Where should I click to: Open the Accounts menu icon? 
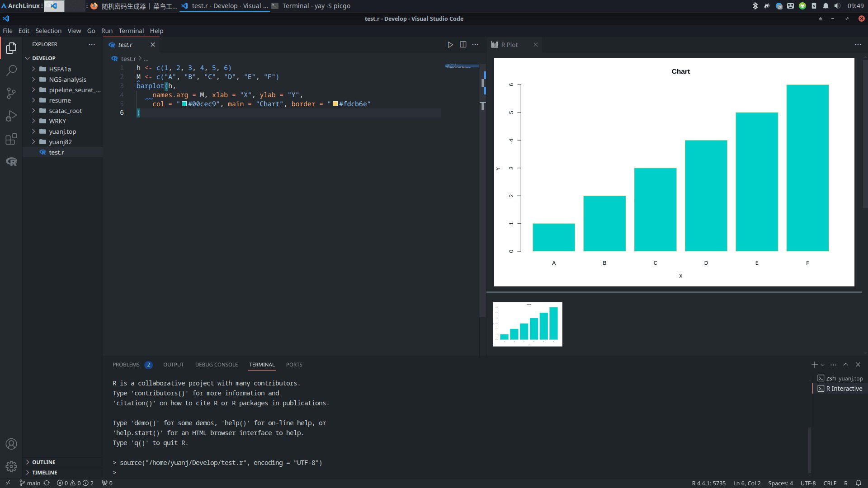coord(11,444)
